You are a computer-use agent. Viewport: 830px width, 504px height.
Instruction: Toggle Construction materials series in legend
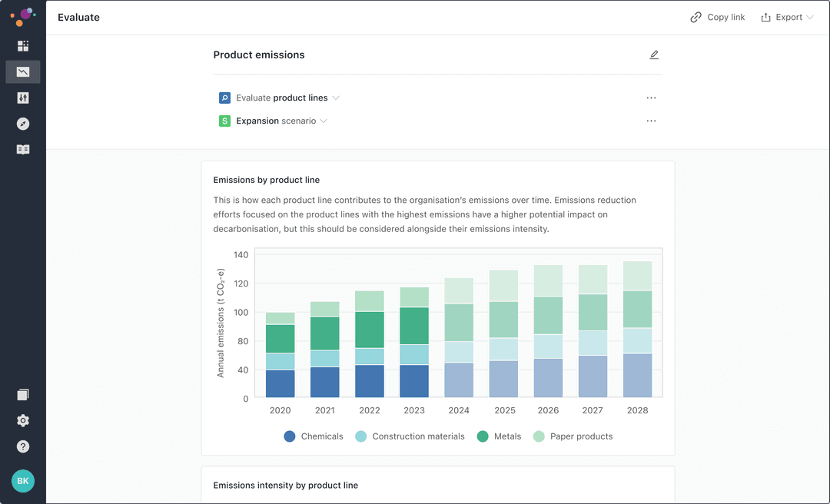[410, 436]
